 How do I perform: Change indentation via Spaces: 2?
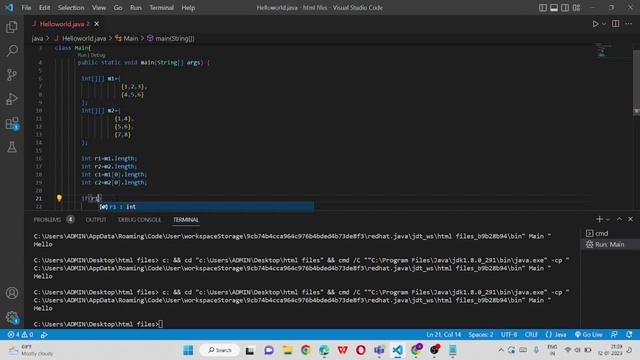click(481, 335)
